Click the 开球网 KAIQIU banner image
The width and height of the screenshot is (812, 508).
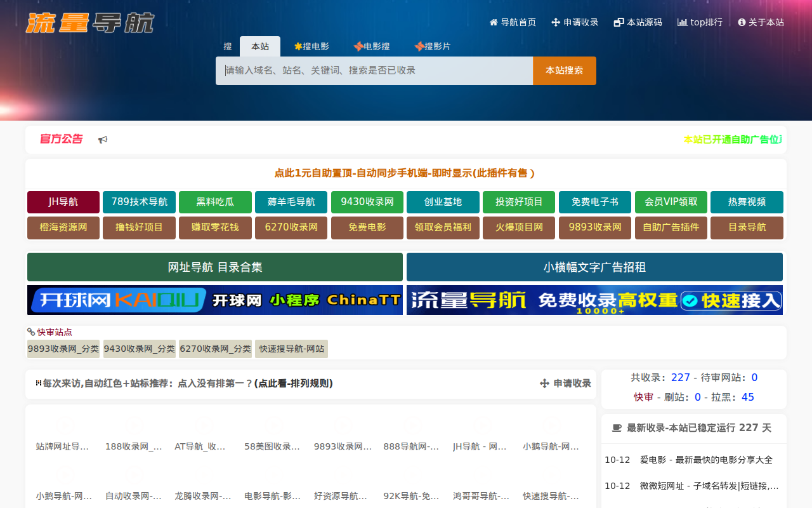(x=214, y=300)
